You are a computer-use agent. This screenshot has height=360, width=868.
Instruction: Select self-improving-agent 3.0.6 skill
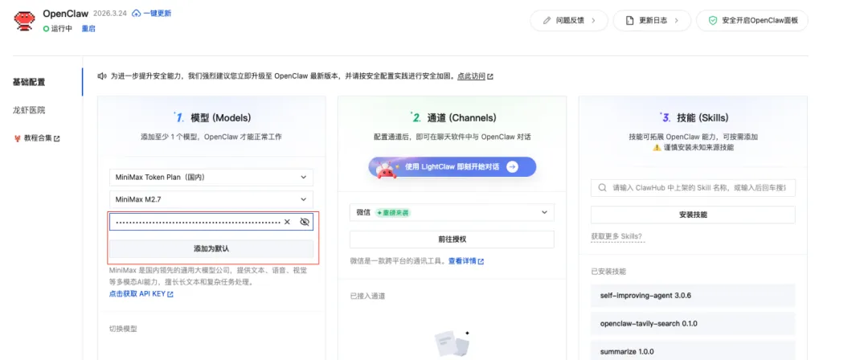tap(693, 295)
